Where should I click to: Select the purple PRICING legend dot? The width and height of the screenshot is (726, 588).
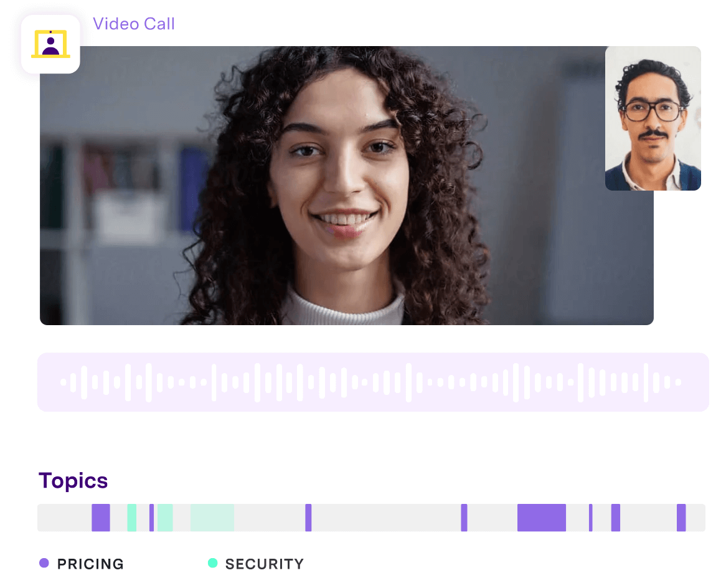(x=44, y=563)
